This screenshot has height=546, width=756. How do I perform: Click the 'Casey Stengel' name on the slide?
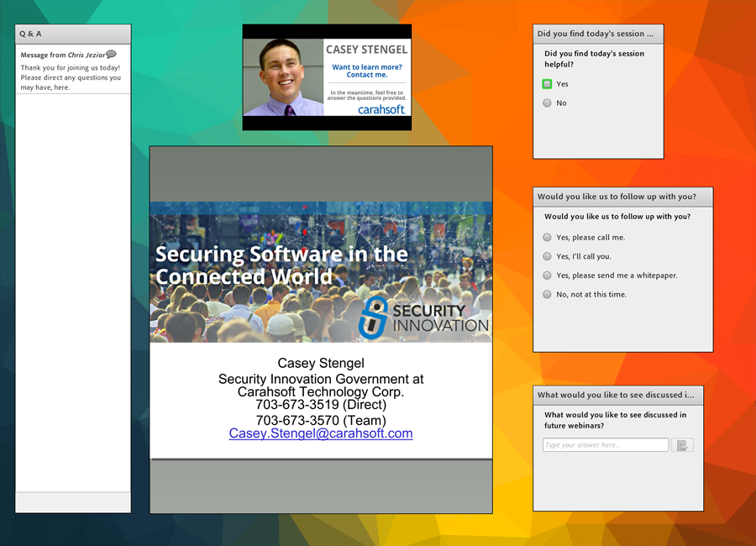[321, 363]
